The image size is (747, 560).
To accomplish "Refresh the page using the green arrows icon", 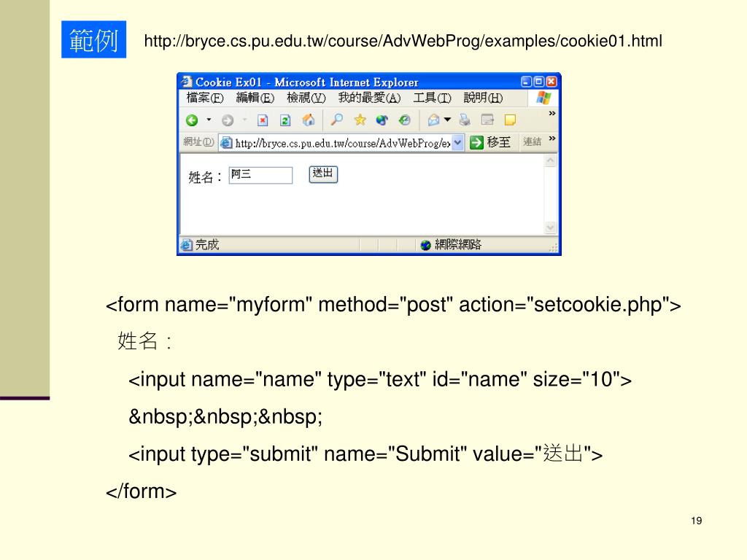I will click(x=285, y=120).
